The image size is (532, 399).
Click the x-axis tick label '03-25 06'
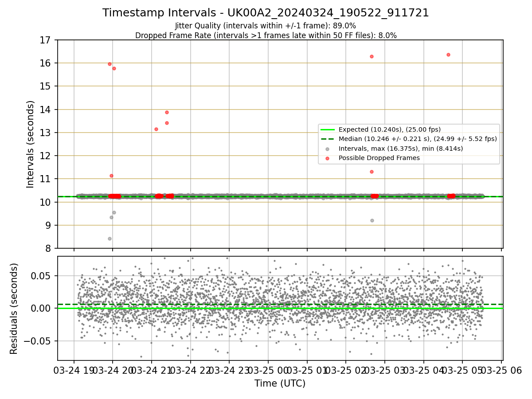[501, 370]
